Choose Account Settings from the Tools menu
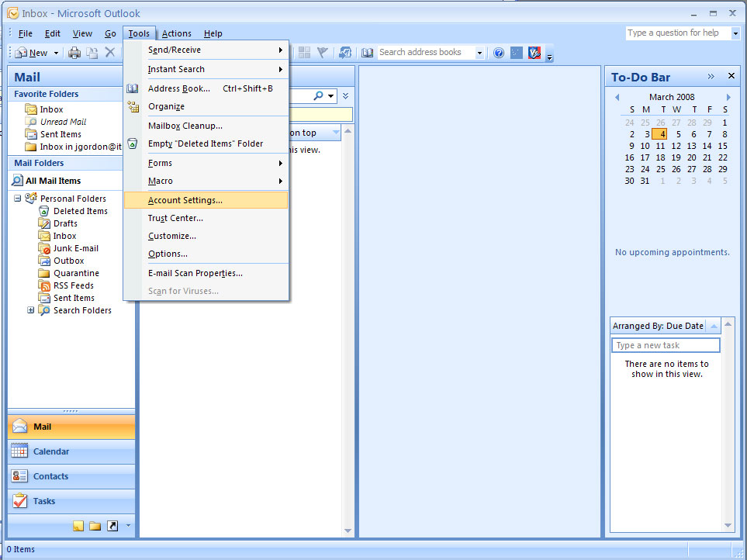This screenshot has width=747, height=560. (x=206, y=200)
